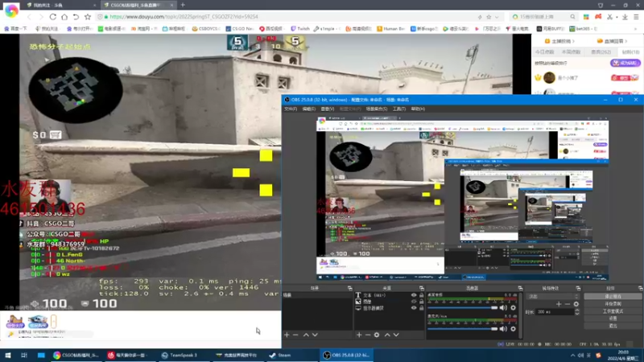Move source up in OBS Sources panel
Screen dimensions: 644x362
point(387,335)
